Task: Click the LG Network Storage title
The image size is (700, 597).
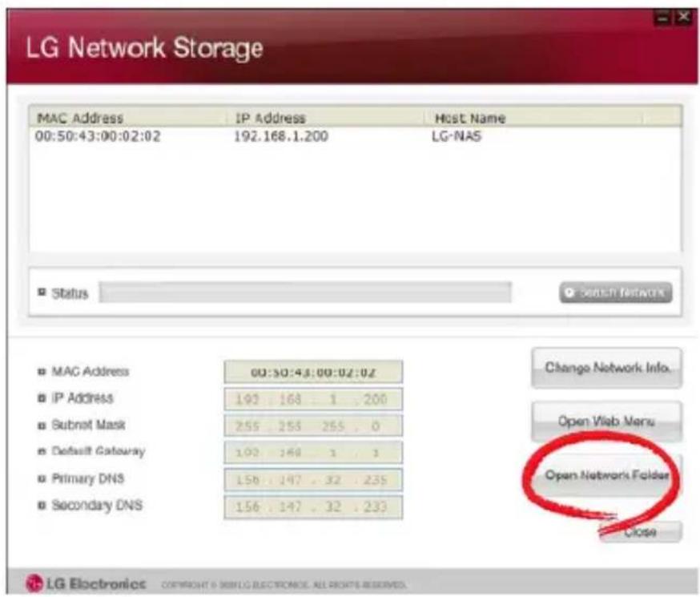Action: (x=144, y=48)
